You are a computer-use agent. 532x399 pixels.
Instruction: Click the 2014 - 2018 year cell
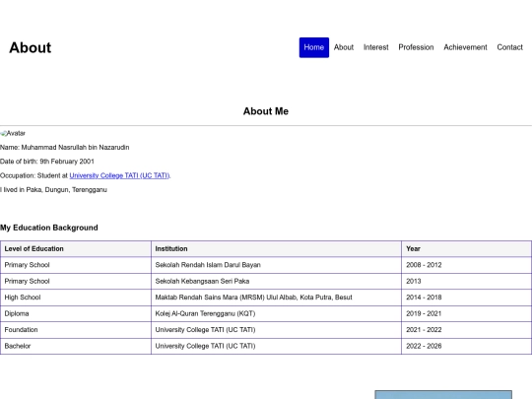[467, 298]
